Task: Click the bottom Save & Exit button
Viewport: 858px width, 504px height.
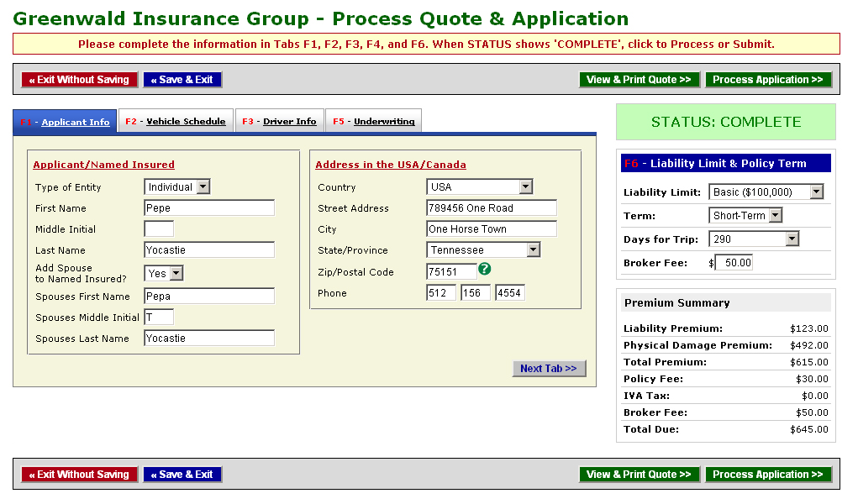Action: tap(182, 475)
